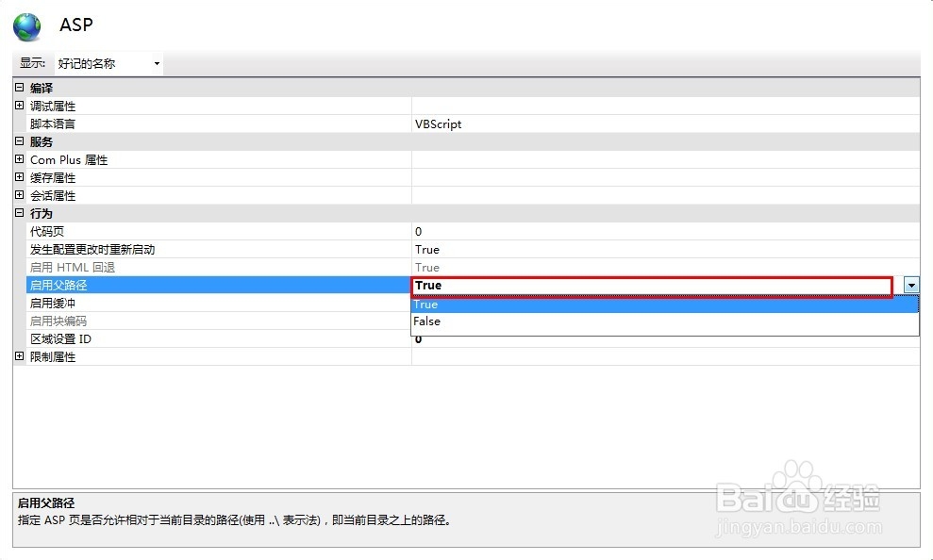The height and width of the screenshot is (560, 933).
Task: Click the 限制属性 label
Action: pyautogui.click(x=53, y=357)
